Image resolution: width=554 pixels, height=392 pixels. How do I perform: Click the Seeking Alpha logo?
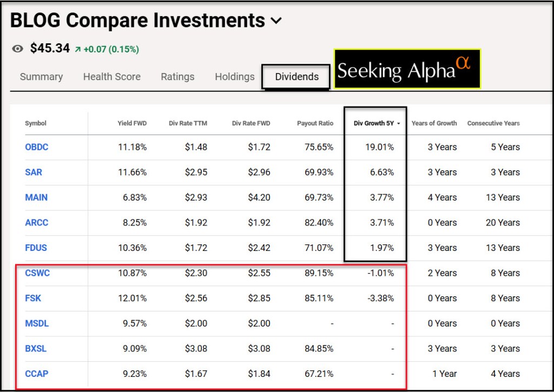click(407, 70)
